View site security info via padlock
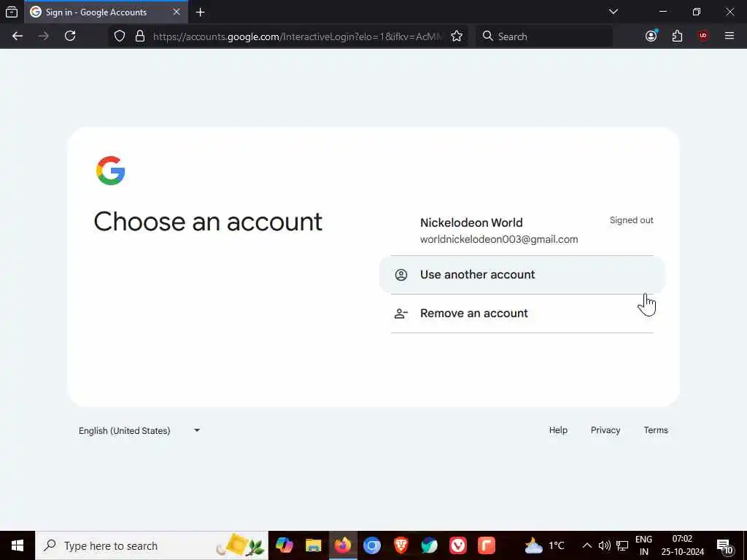 (x=139, y=36)
